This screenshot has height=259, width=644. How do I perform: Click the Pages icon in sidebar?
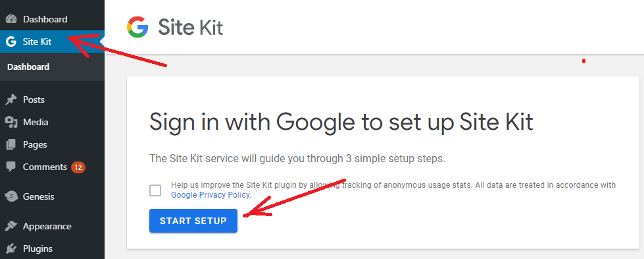(11, 144)
